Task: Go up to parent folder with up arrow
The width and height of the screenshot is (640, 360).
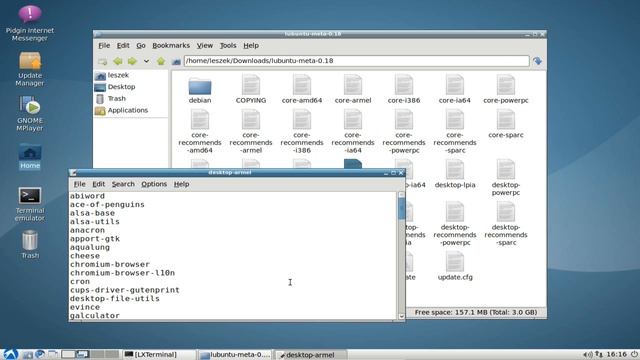Action: [161, 61]
